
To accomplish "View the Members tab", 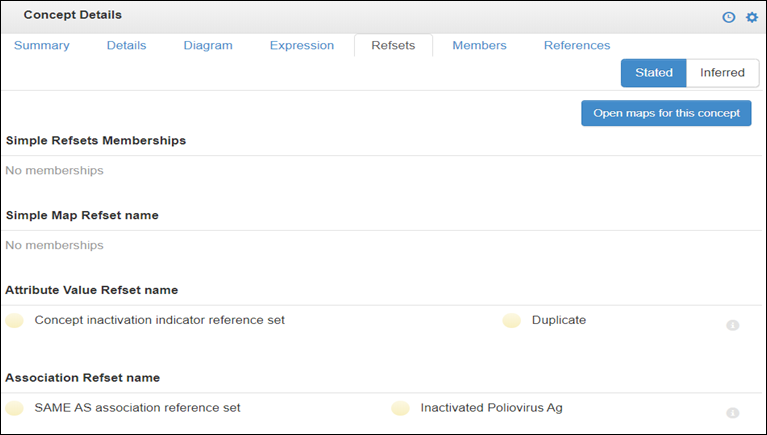I will [479, 46].
